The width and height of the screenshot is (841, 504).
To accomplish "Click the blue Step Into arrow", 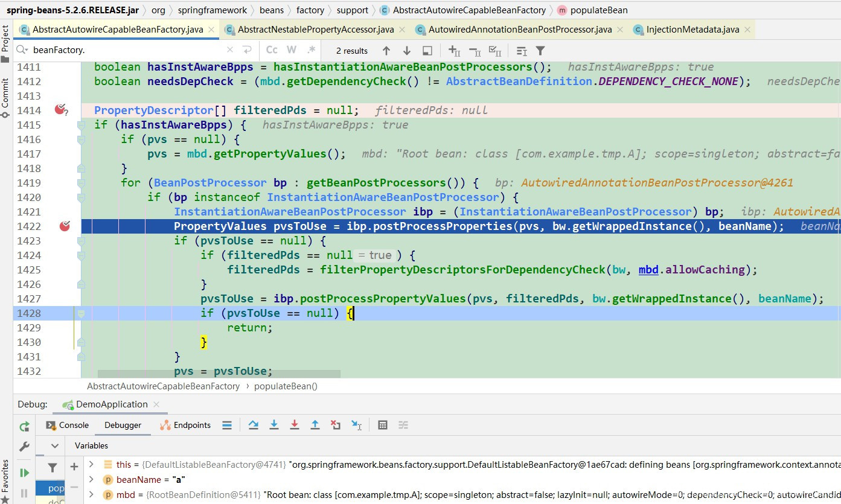I will coord(274,425).
